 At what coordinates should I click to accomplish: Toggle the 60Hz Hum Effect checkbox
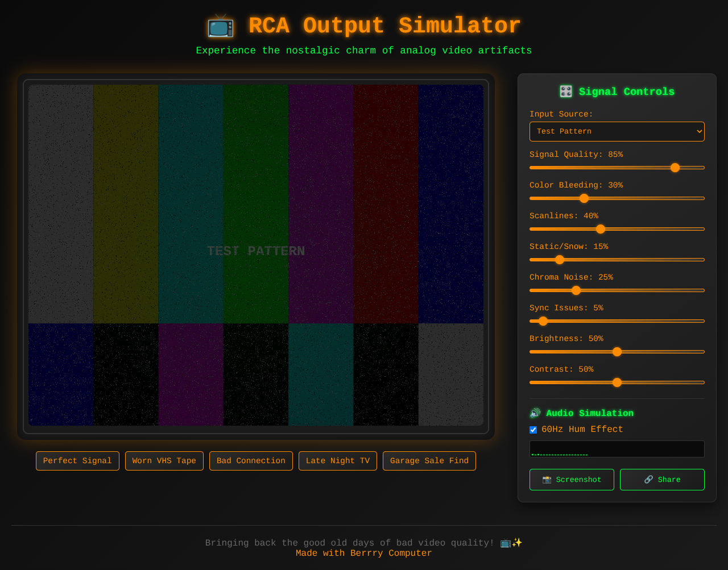coord(533,430)
